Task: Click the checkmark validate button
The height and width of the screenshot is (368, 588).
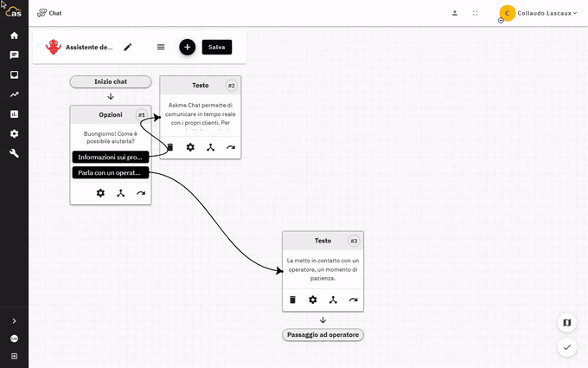Action: (567, 347)
